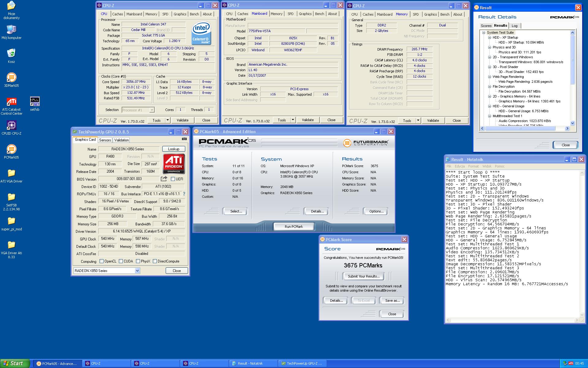The image size is (588, 368).
Task: Open SPD tab in Memory CPU-Z window
Action: (416, 14)
